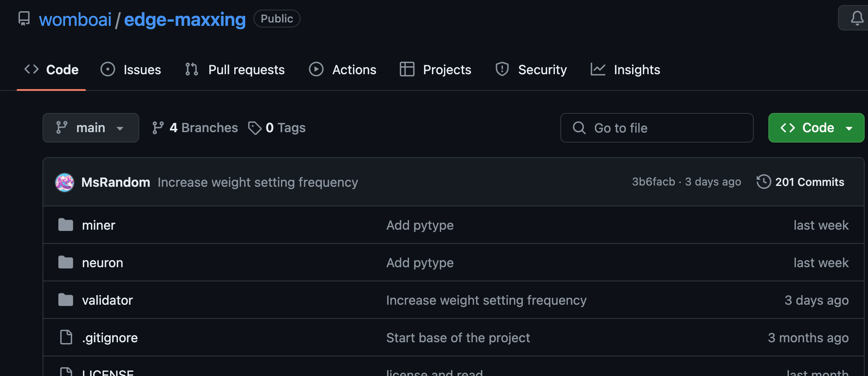Click the neuron folder icon
Image resolution: width=868 pixels, height=376 pixels.
click(x=65, y=263)
